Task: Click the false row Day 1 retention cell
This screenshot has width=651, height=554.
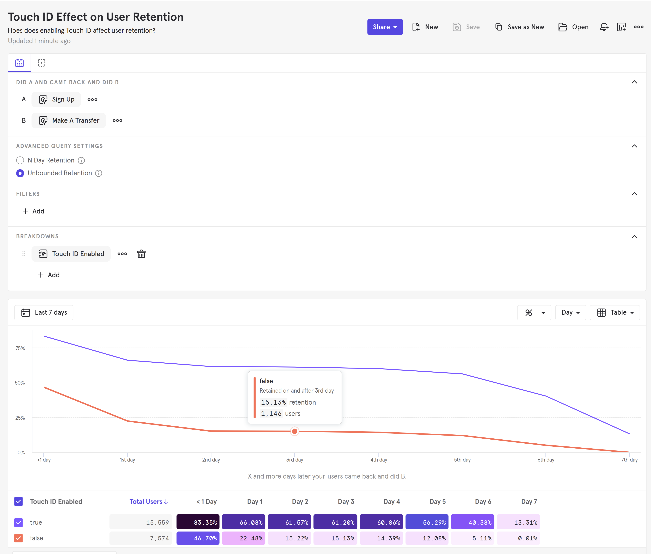Action: tap(244, 538)
